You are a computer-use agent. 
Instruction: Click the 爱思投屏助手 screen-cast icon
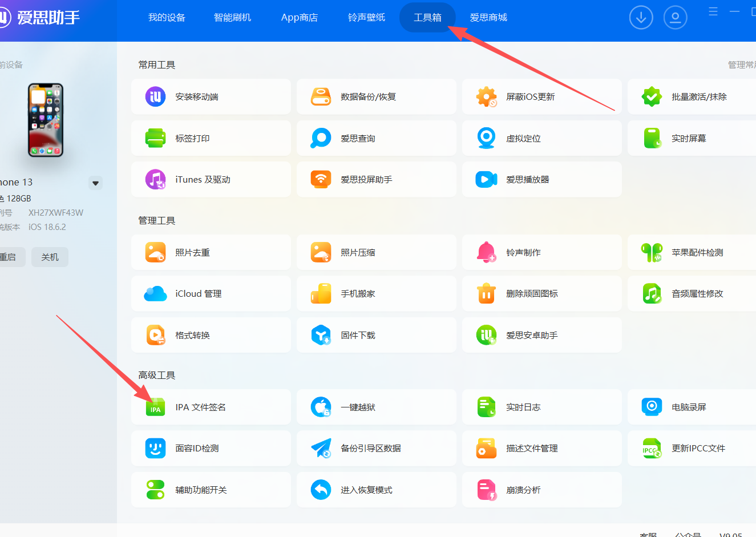tap(321, 180)
